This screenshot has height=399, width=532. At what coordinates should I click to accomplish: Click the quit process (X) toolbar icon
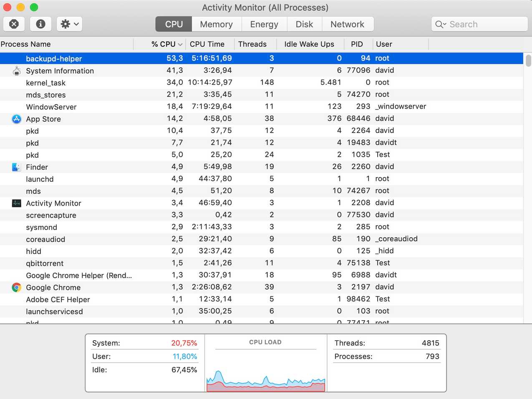(x=14, y=24)
